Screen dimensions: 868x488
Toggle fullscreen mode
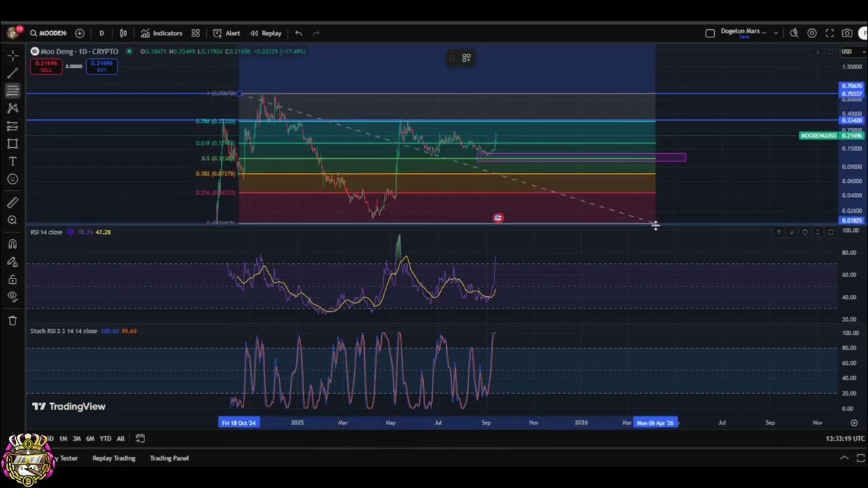[x=829, y=33]
